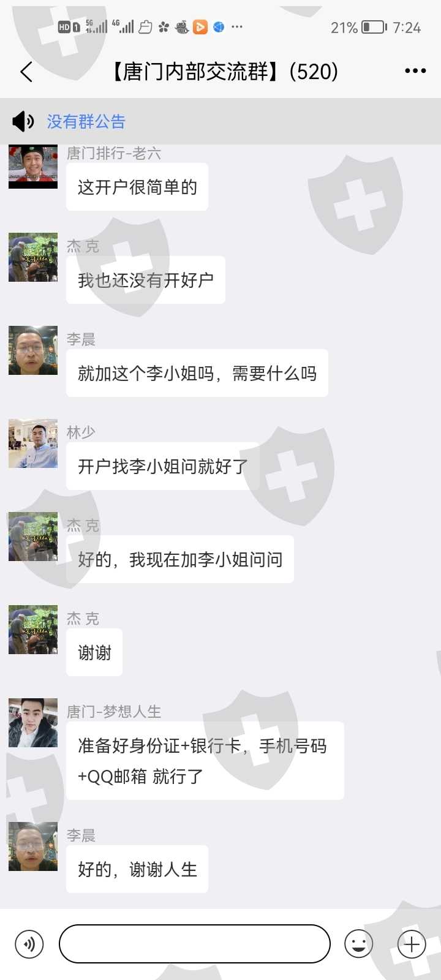Open 没有群公告 announcement link

(x=86, y=121)
